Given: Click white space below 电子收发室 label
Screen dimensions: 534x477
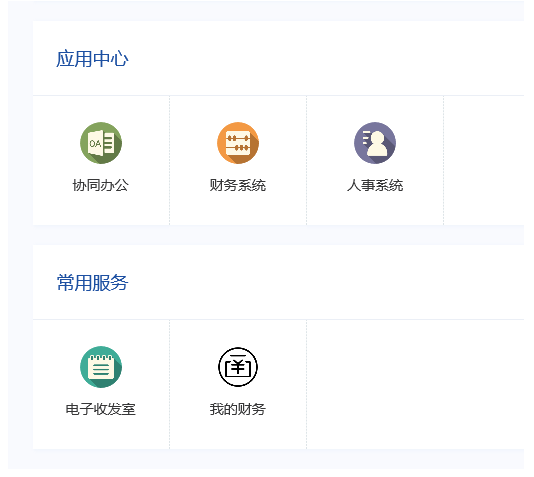Looking at the screenshot, I should [x=101, y=433].
